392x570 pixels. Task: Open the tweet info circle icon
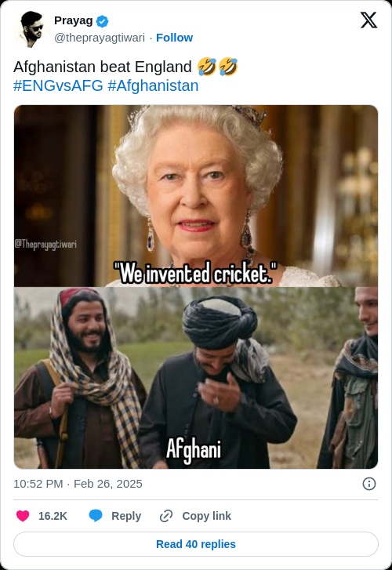369,484
